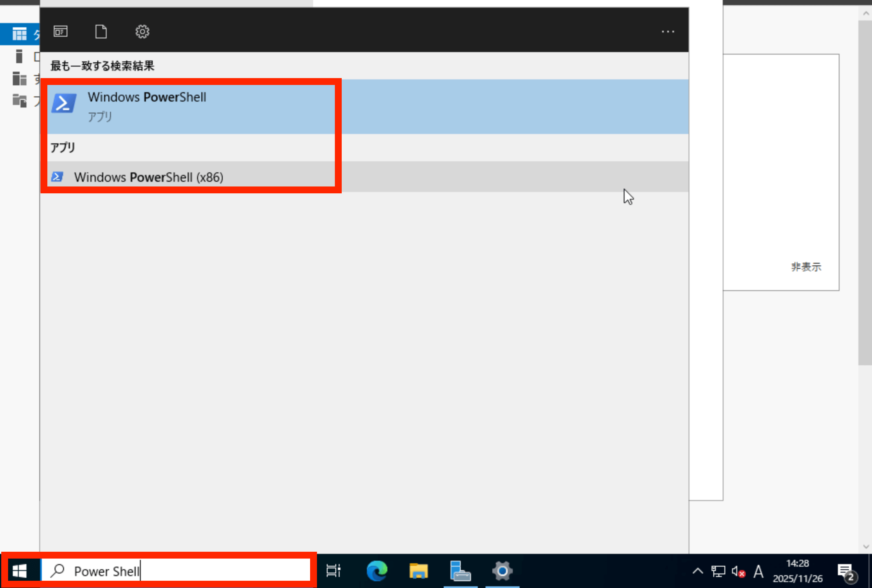Filter search results by Documents icon
The image size is (872, 588).
point(101,32)
